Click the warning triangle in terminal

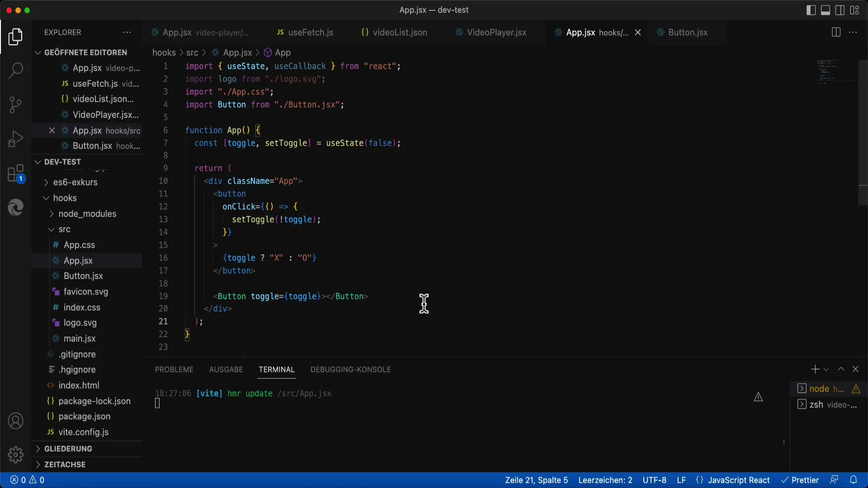coord(758,397)
